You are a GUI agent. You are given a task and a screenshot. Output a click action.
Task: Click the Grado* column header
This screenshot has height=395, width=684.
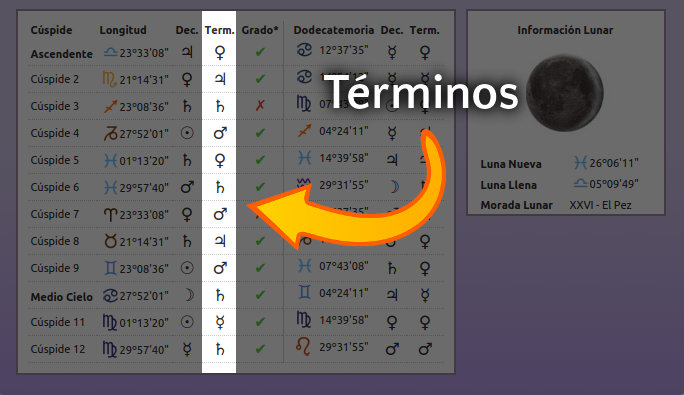tap(260, 30)
